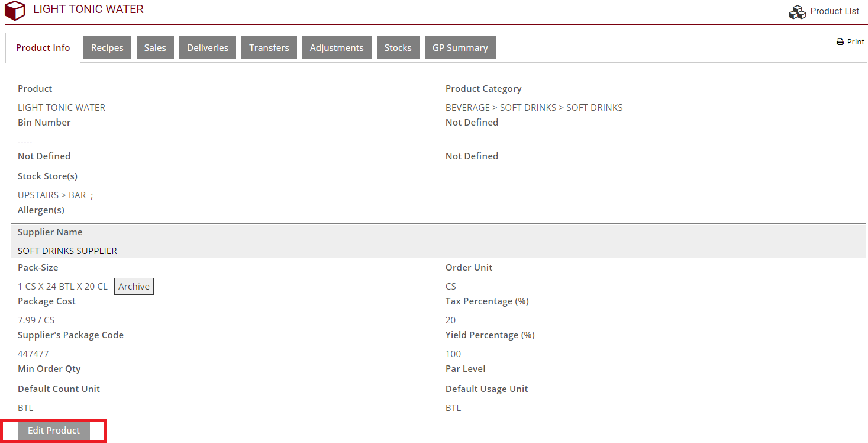
Task: View the Deliveries tab
Action: click(208, 48)
